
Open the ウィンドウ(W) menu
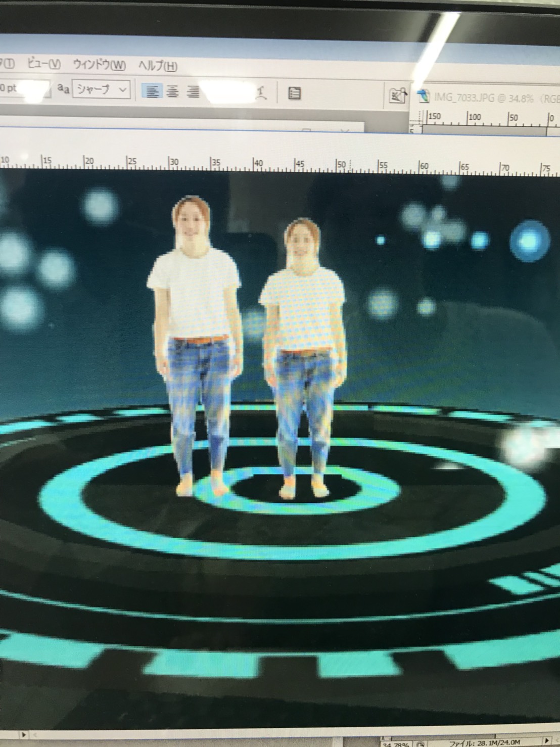[99, 65]
